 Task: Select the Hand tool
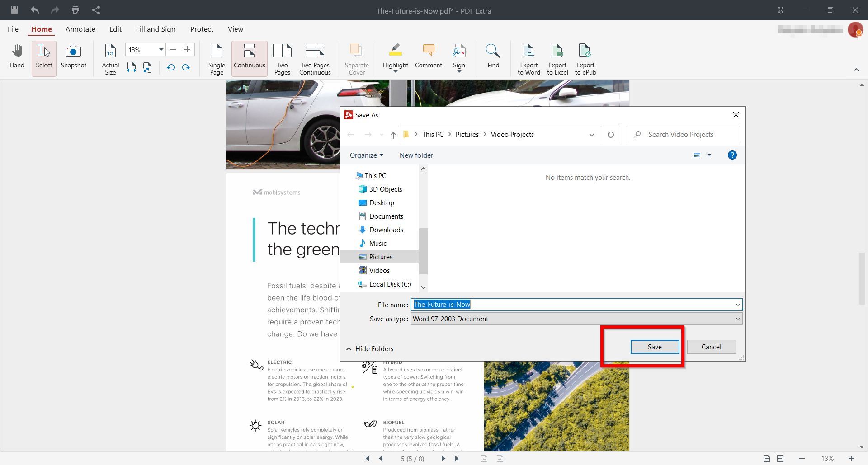pyautogui.click(x=17, y=57)
